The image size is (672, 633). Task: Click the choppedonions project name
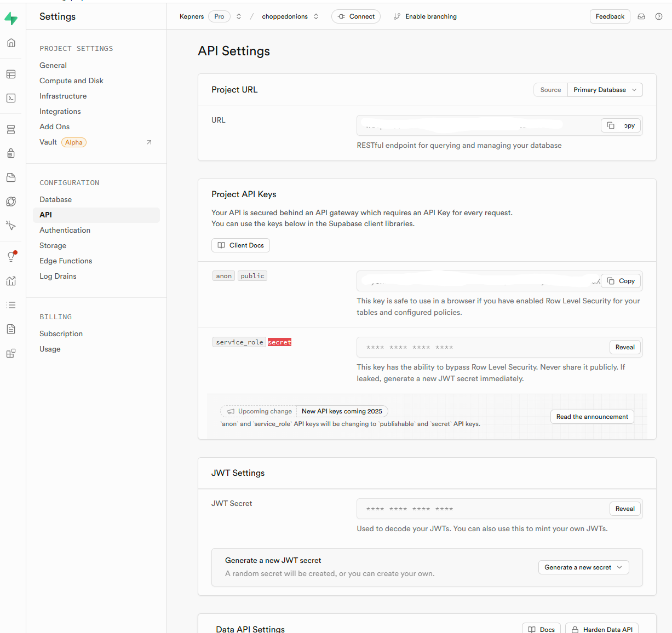coord(285,16)
